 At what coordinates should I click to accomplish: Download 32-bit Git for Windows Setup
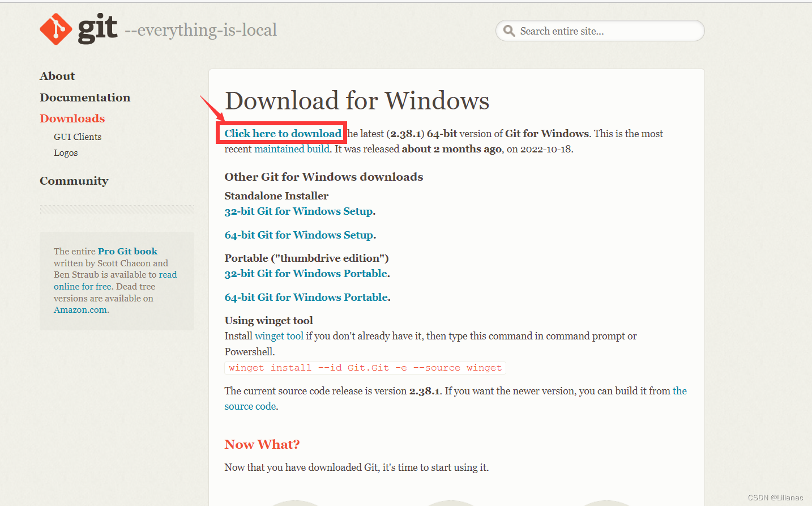coord(298,211)
